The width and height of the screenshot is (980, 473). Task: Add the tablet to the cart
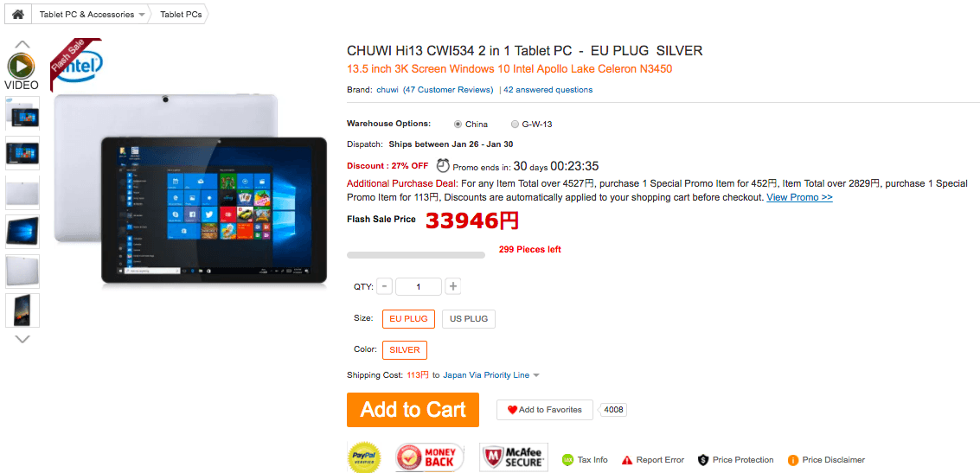point(413,410)
